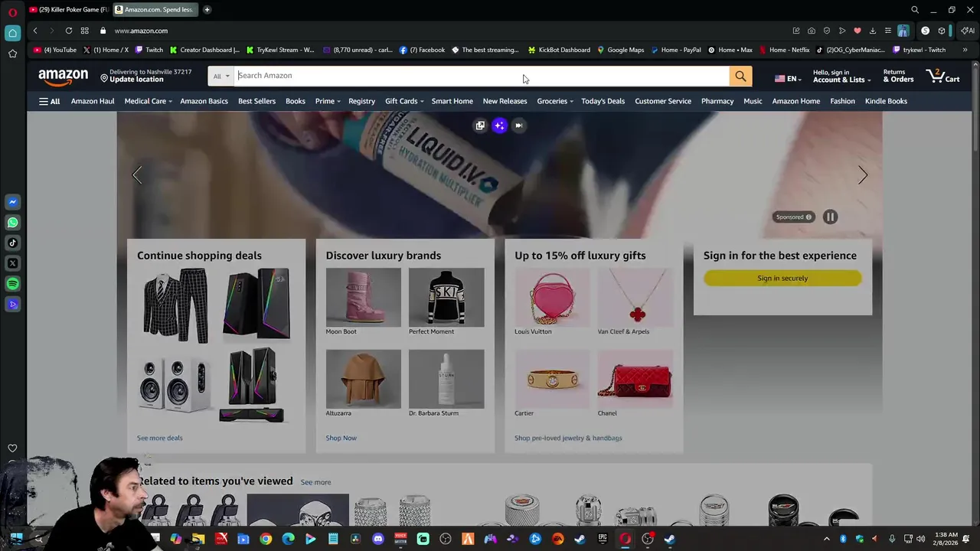Viewport: 980px width, 551px height.
Task: Reload the Amazon page
Action: click(69, 31)
